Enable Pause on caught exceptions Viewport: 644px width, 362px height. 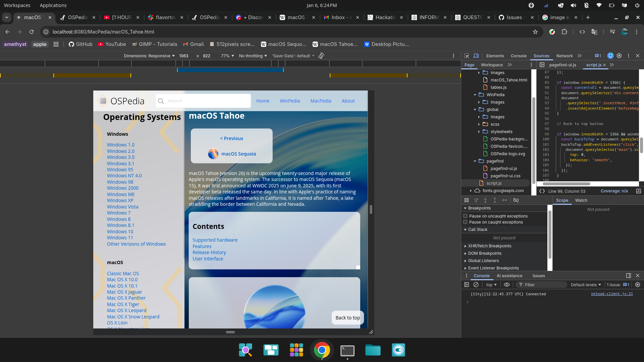(x=465, y=222)
